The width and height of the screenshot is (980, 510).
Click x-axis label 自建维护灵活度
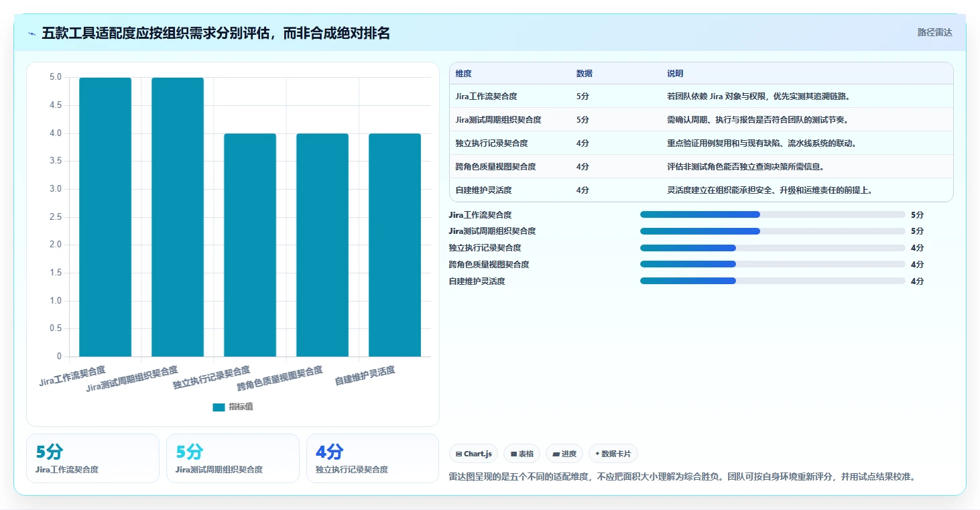(365, 376)
